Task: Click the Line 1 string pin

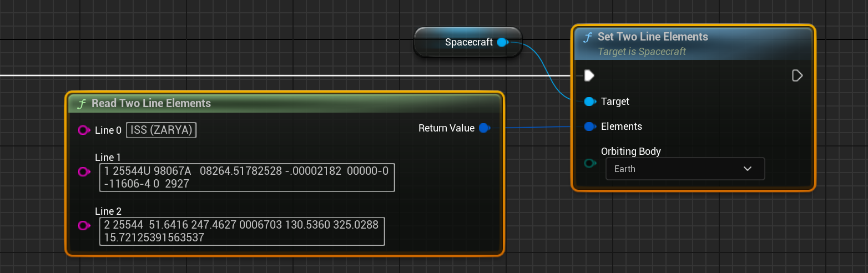Action: (x=84, y=172)
